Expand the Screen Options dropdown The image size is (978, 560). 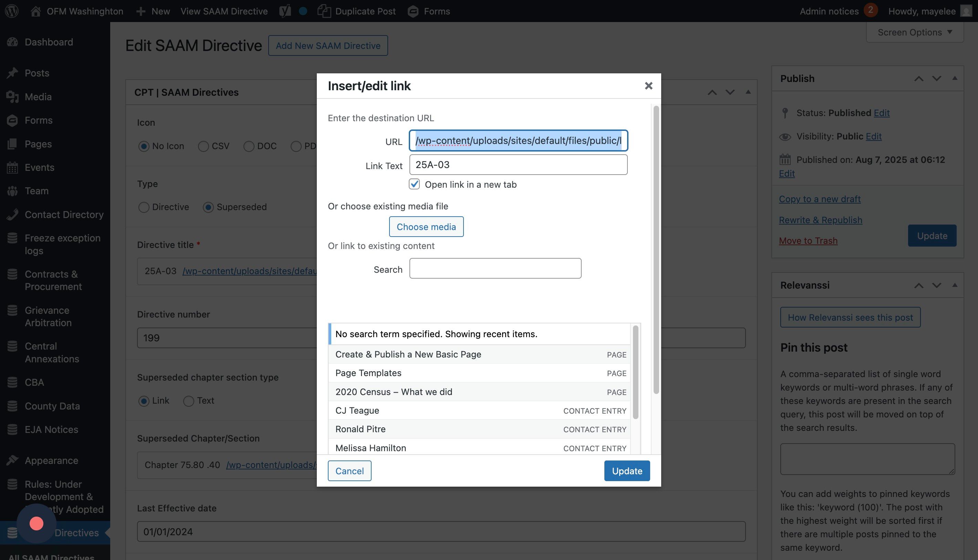(x=915, y=32)
